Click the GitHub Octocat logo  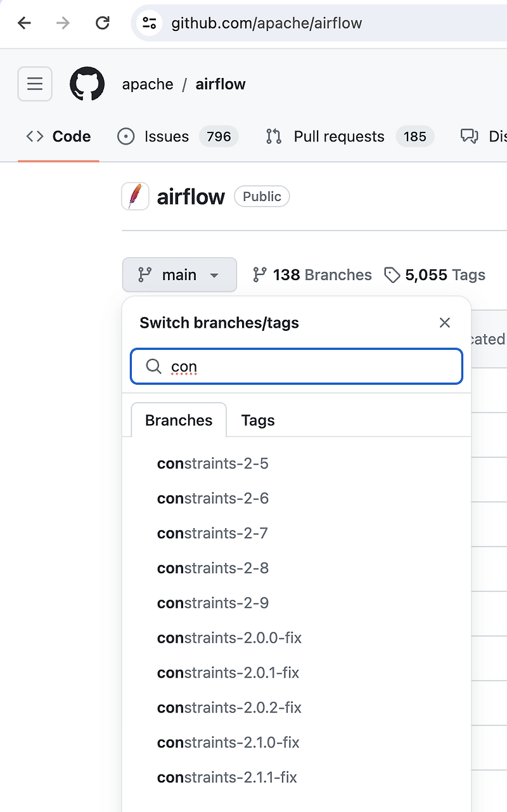coord(87,84)
